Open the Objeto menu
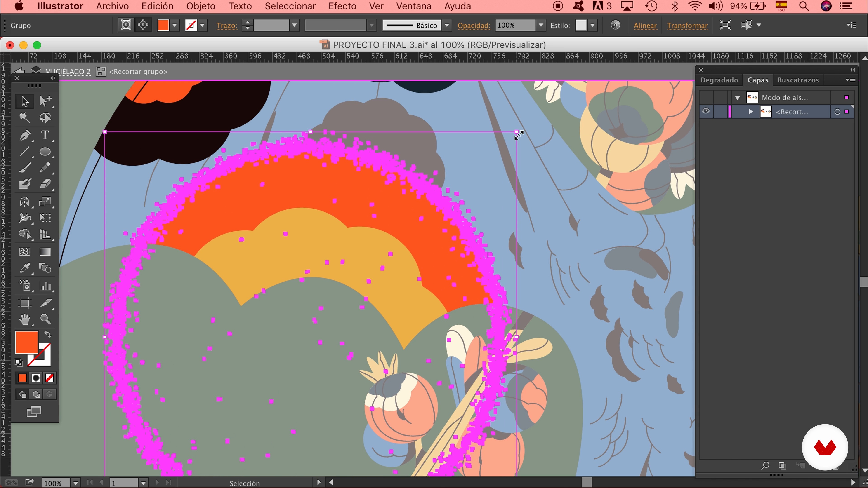Image resolution: width=868 pixels, height=488 pixels. pyautogui.click(x=201, y=6)
